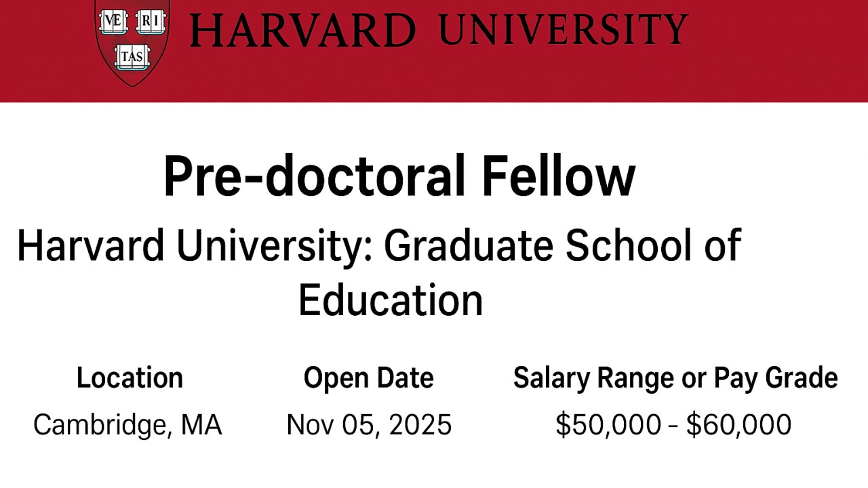
Task: Click the Salary Range or Pay Grade heading
Action: point(675,378)
